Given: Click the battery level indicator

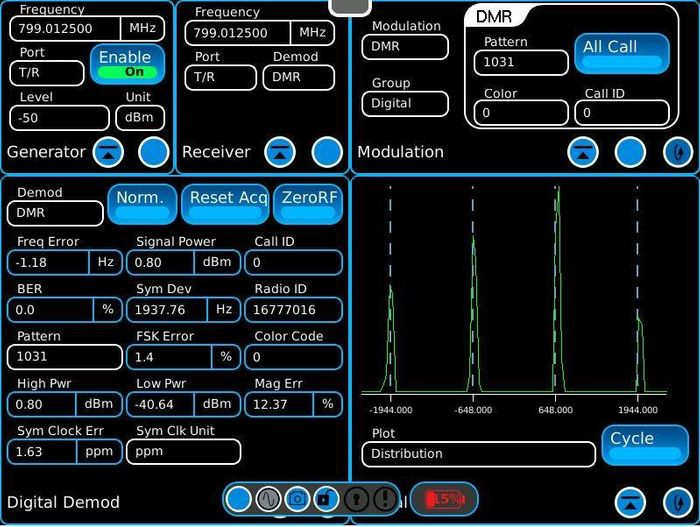Looking at the screenshot, I should [443, 498].
